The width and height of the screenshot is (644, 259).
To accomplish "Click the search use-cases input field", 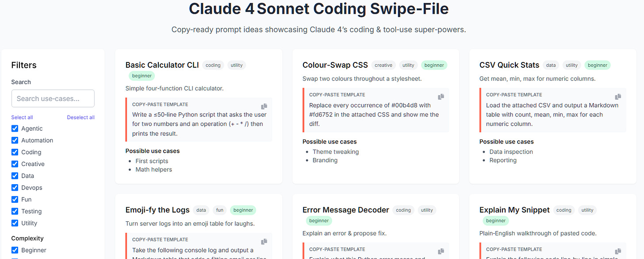I will pyautogui.click(x=53, y=98).
